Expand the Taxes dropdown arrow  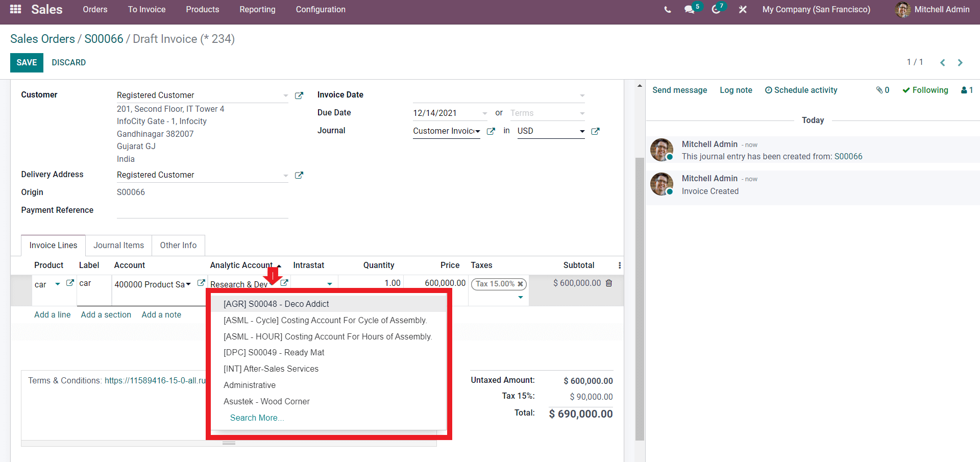coord(521,297)
